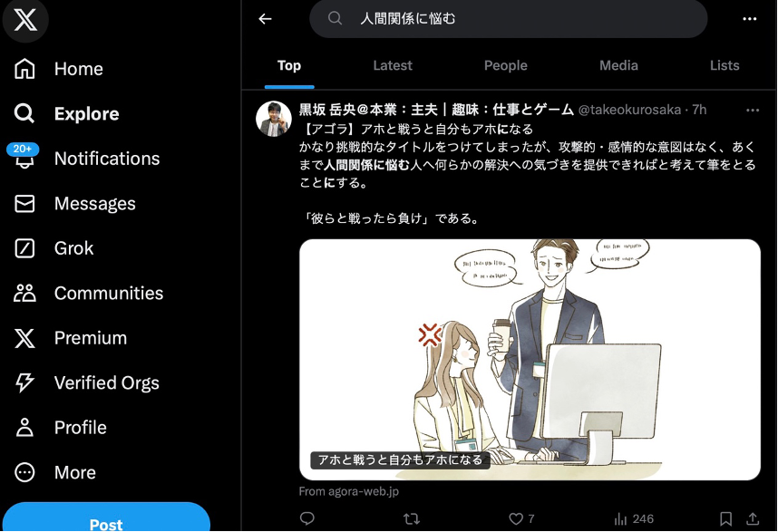Viewport: 778px width, 532px height.
Task: Click the X logo icon
Action: [25, 20]
